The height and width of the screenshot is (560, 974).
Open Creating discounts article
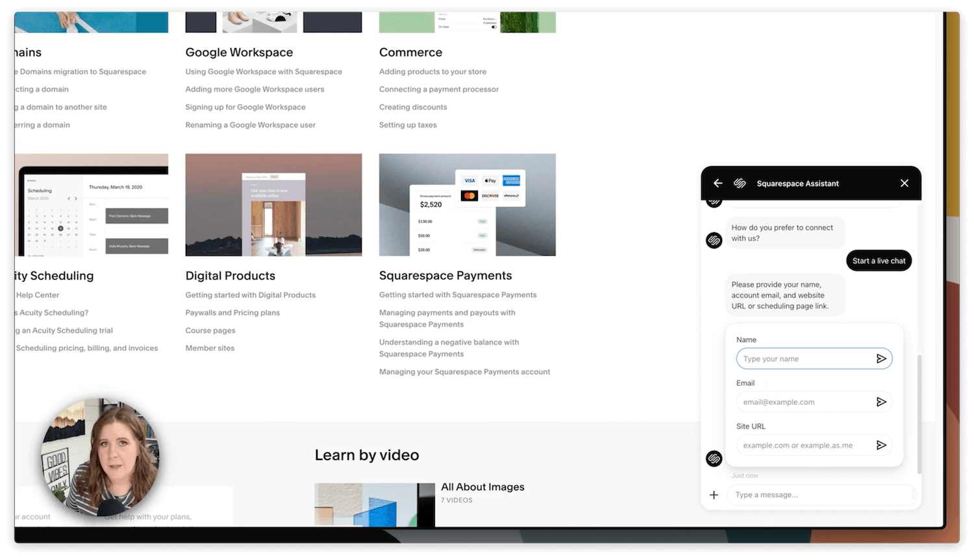pos(413,107)
